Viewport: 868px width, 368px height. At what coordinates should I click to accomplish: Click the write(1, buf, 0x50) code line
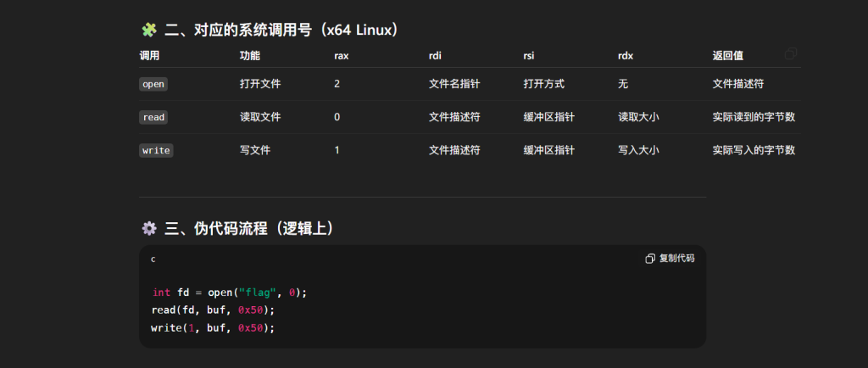coord(214,328)
